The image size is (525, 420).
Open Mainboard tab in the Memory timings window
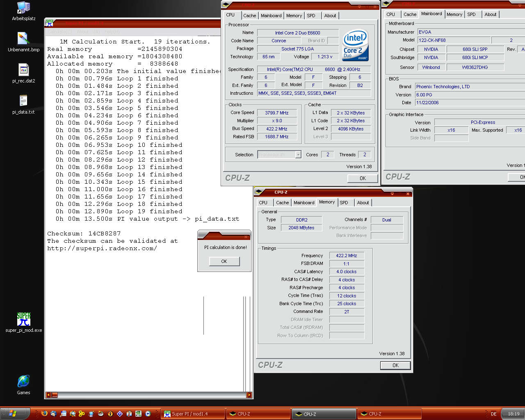point(304,203)
